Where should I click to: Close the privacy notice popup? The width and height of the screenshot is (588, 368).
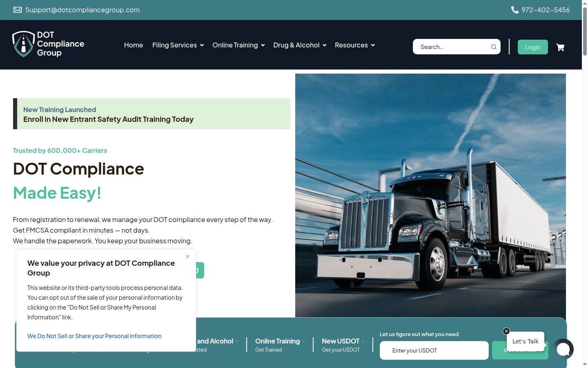[187, 257]
